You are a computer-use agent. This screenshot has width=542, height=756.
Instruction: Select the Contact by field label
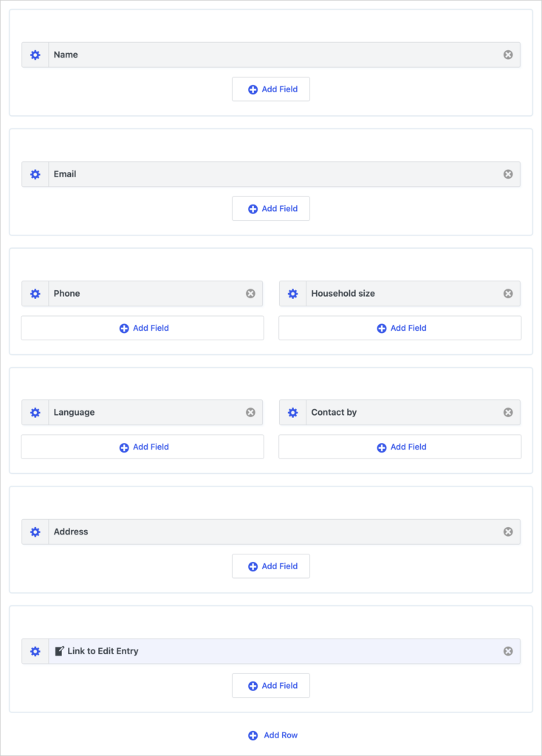[334, 413]
